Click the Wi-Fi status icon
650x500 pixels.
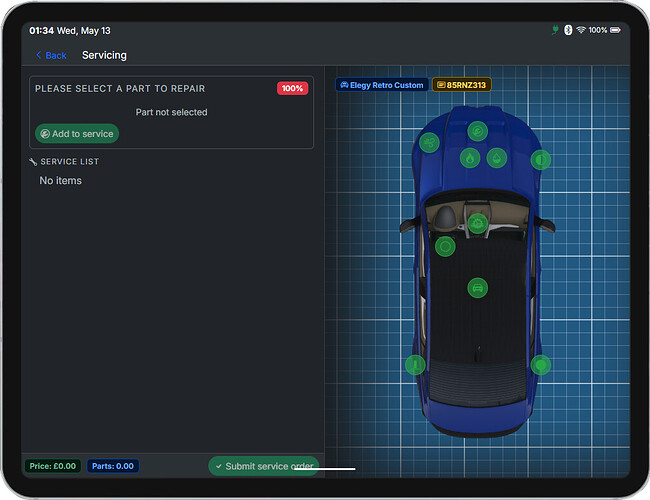(581, 30)
